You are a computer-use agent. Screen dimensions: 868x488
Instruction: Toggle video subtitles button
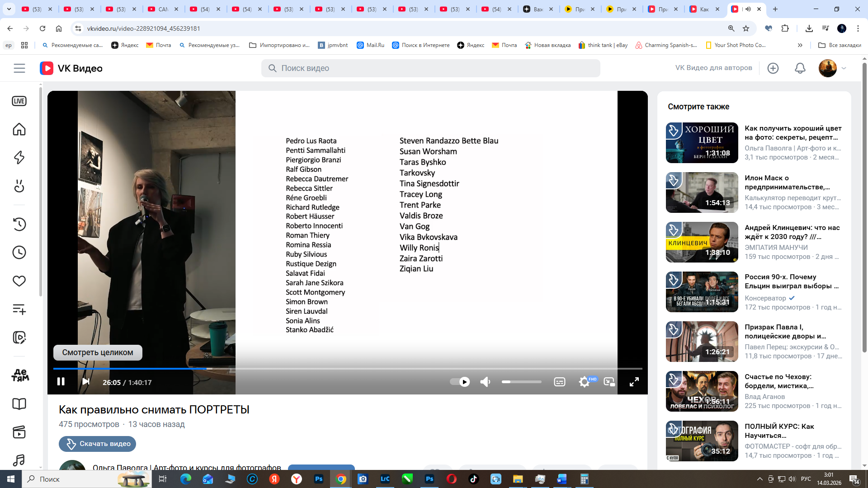[559, 382]
